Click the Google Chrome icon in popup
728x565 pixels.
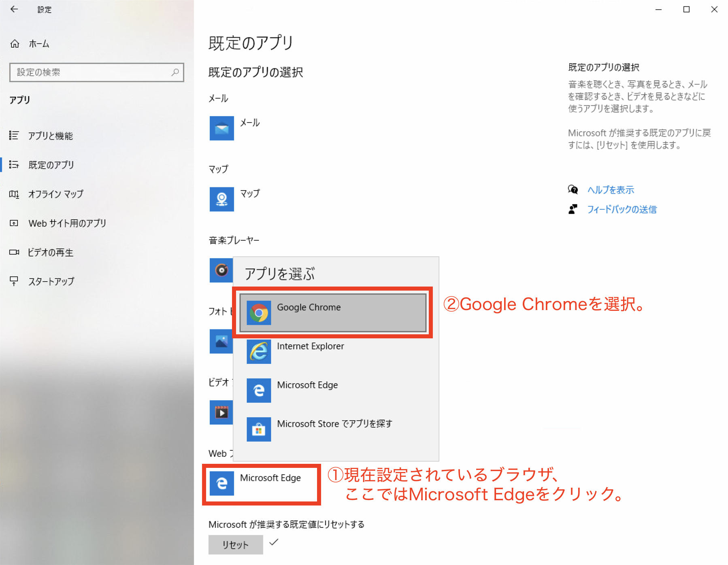pyautogui.click(x=259, y=313)
